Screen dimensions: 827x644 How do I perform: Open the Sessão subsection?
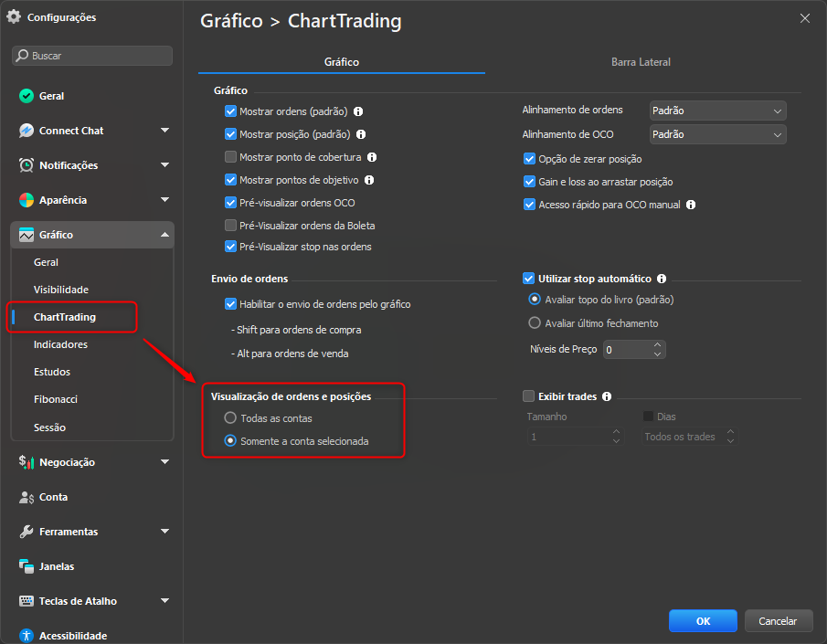(x=49, y=428)
